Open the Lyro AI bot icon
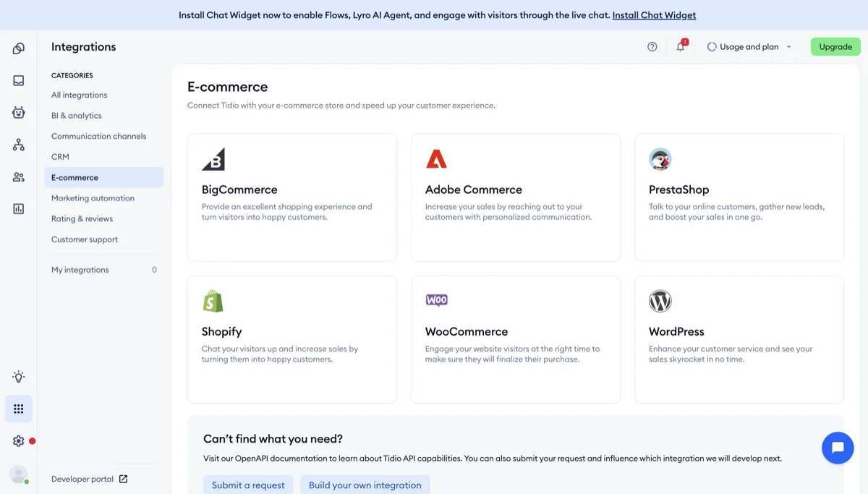The width and height of the screenshot is (868, 494). [19, 112]
